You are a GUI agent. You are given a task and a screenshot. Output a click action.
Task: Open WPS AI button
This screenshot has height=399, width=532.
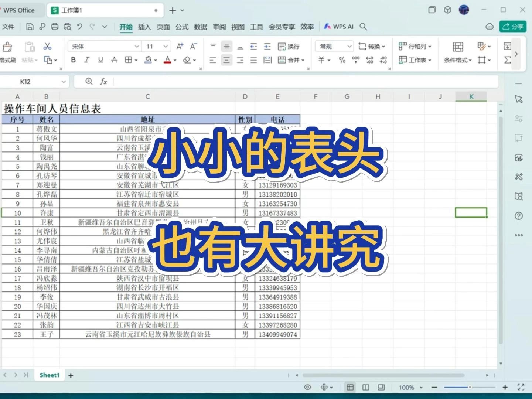[339, 27]
